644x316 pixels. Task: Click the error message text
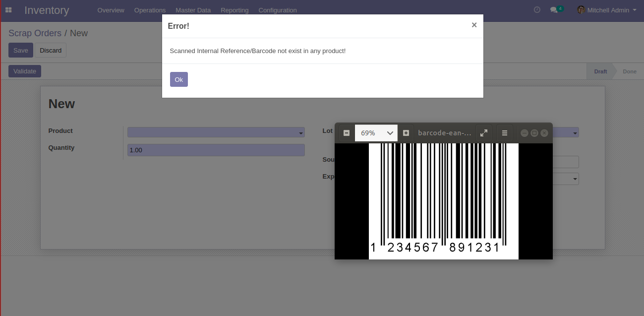point(258,51)
